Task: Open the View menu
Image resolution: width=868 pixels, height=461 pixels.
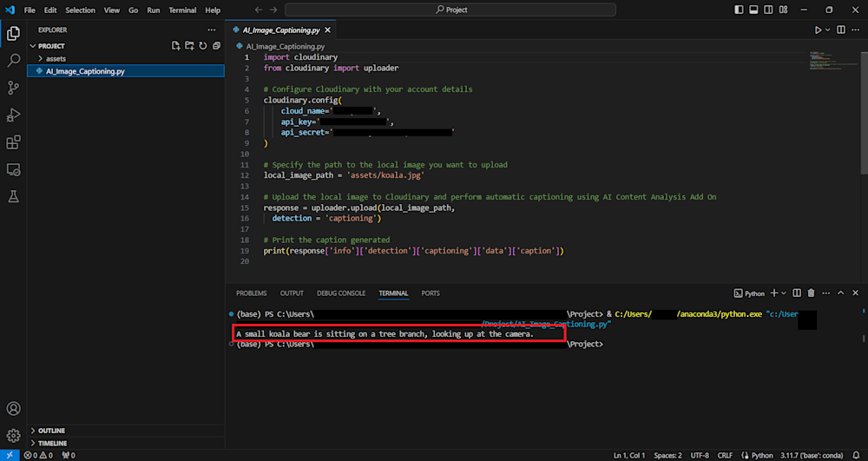Action: [x=112, y=10]
